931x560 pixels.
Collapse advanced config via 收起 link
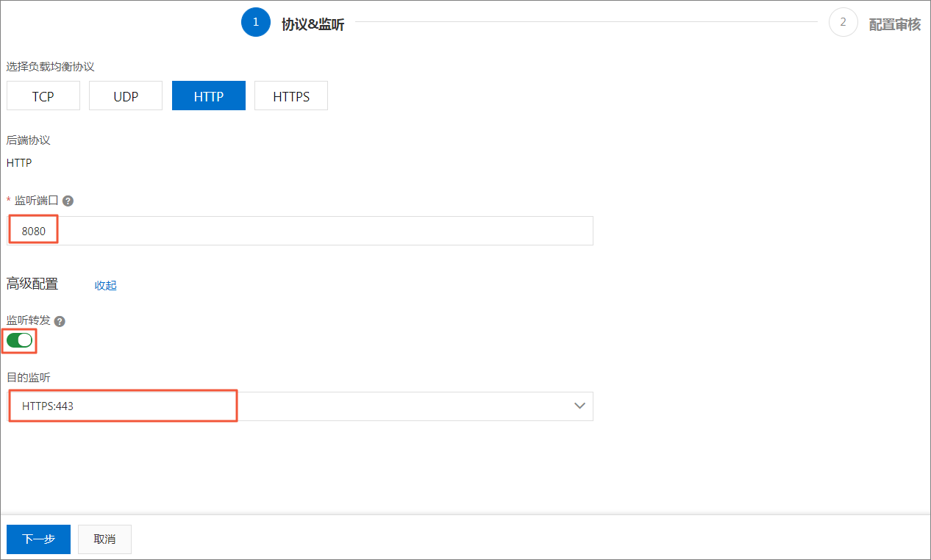pyautogui.click(x=106, y=285)
